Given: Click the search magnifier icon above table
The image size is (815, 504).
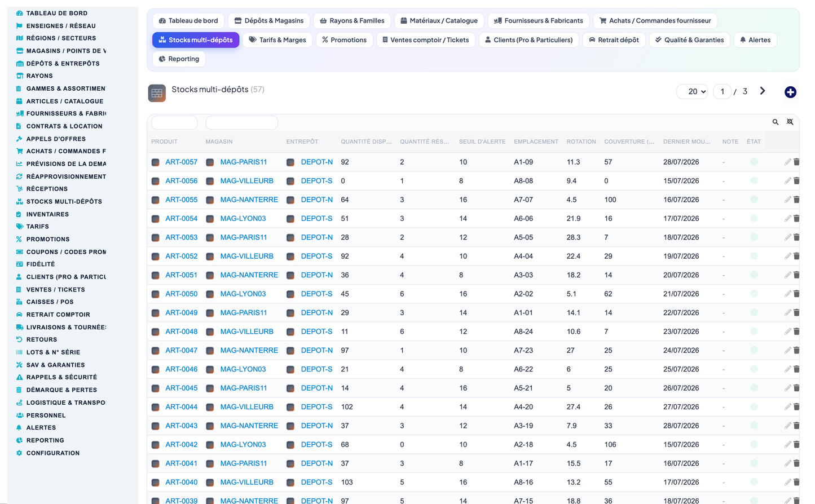Looking at the screenshot, I should [776, 122].
